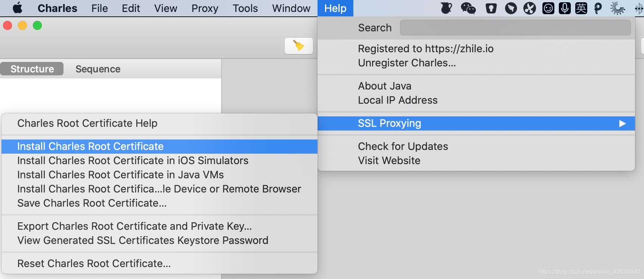The height and width of the screenshot is (279, 644).
Task: Click the 英 input method icon
Action: [581, 8]
